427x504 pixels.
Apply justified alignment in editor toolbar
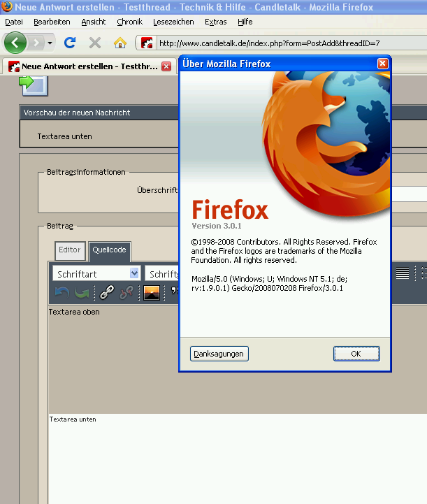(403, 273)
